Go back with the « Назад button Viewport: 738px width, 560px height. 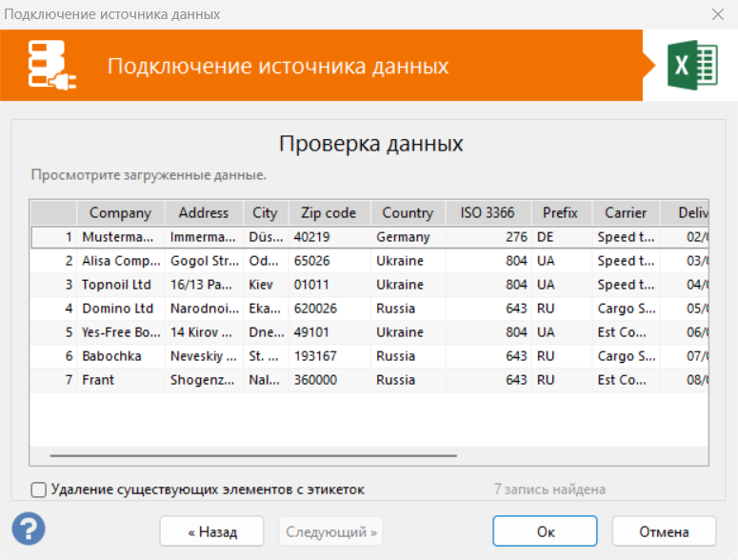pyautogui.click(x=211, y=531)
